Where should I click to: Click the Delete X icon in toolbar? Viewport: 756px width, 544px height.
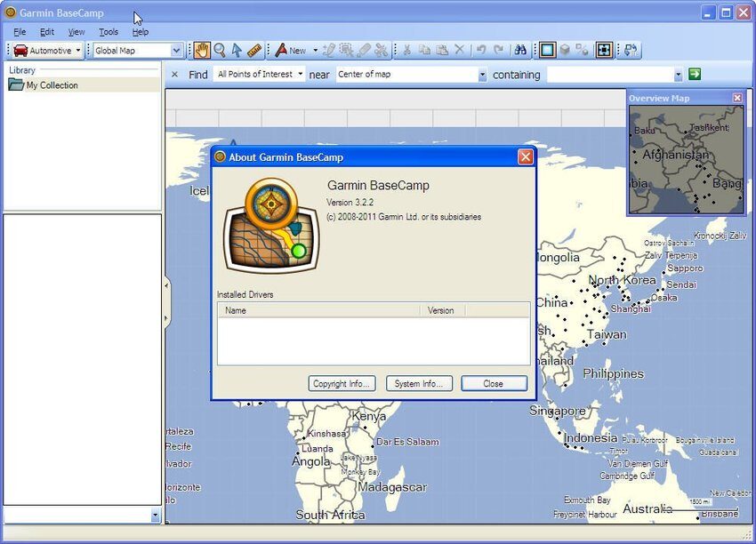tap(460, 50)
